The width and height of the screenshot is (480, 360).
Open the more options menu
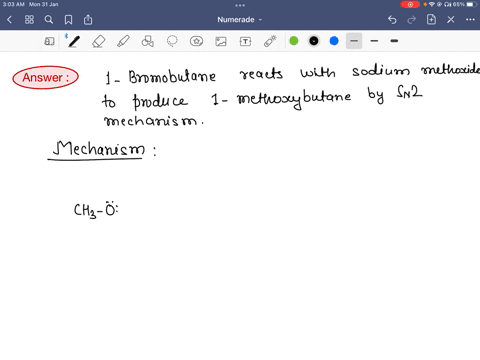[x=470, y=20]
